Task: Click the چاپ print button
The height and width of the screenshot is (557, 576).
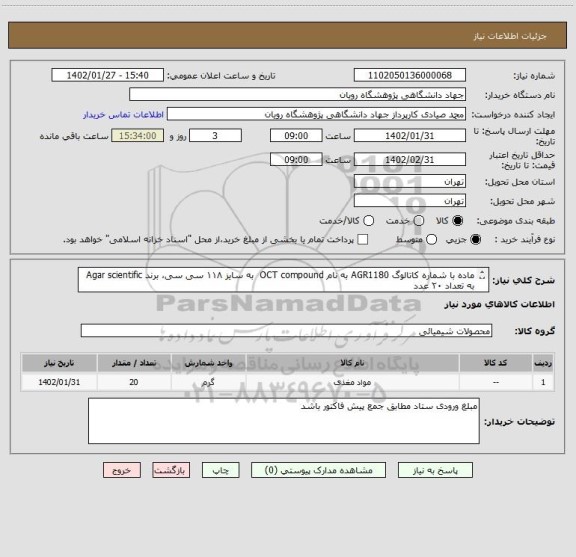Action: (221, 470)
